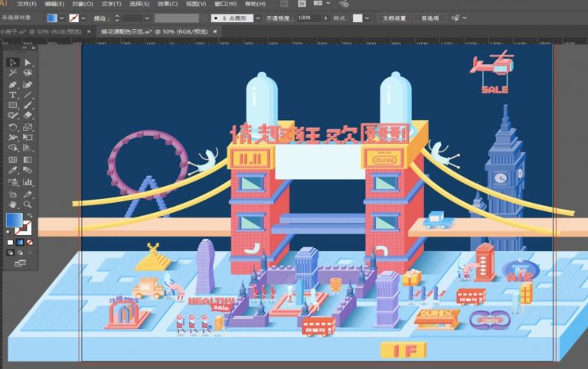Set paint mode to Color
This screenshot has width=588, height=369.
(10, 243)
